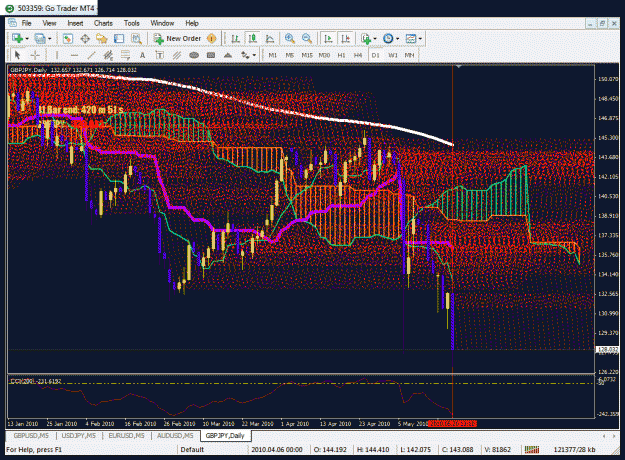The width and height of the screenshot is (625, 460).
Task: Toggle chart Auto Scroll
Action: tap(328, 38)
